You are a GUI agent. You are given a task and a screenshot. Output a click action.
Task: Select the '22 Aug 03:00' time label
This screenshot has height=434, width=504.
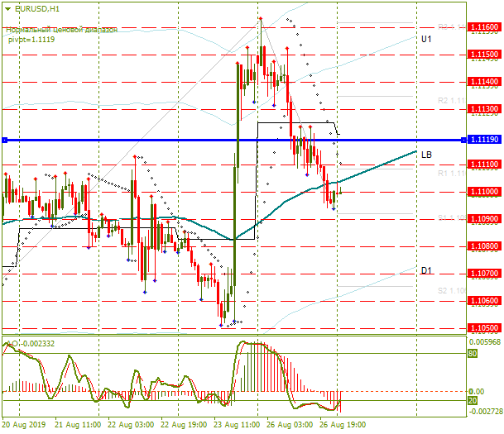tap(131, 425)
